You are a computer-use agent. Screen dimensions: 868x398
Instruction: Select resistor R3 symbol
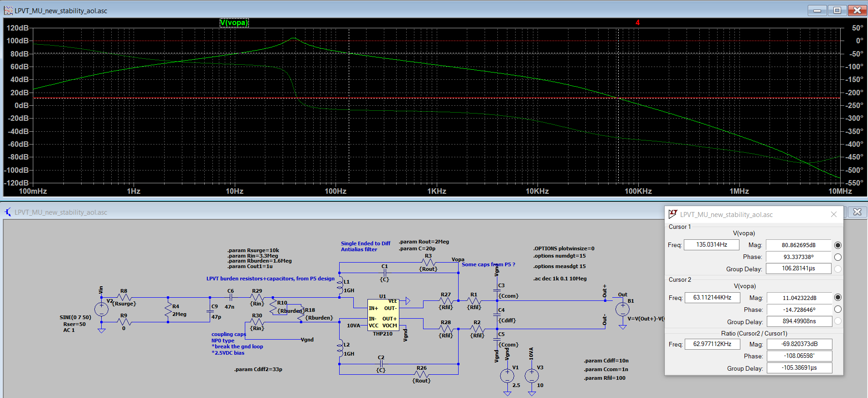(x=429, y=263)
